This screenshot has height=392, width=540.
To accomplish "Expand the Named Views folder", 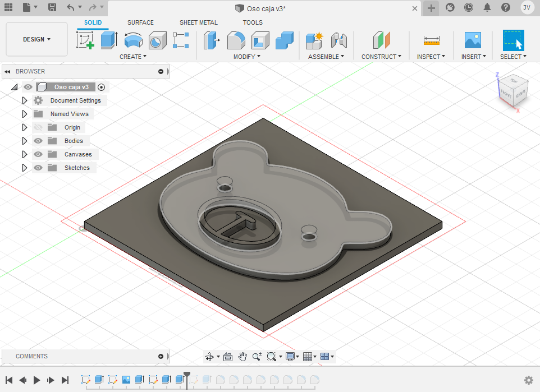I will tap(24, 114).
